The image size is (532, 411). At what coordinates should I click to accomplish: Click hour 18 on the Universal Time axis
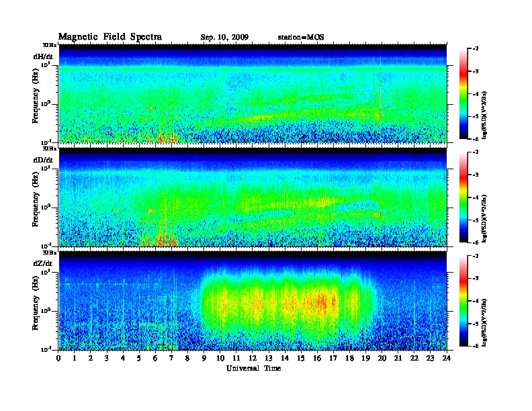click(349, 358)
